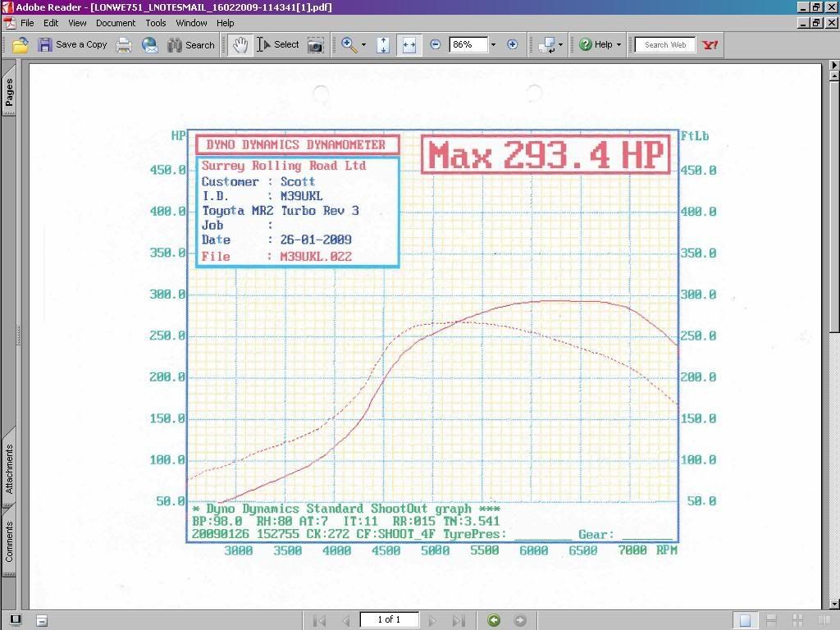Expand the rotate view dropdown arrow
Image resolution: width=840 pixels, height=630 pixels.
[560, 45]
